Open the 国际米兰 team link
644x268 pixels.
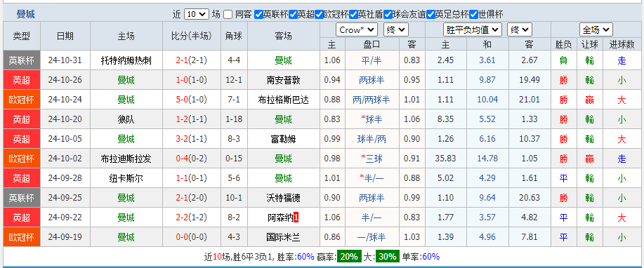(284, 237)
